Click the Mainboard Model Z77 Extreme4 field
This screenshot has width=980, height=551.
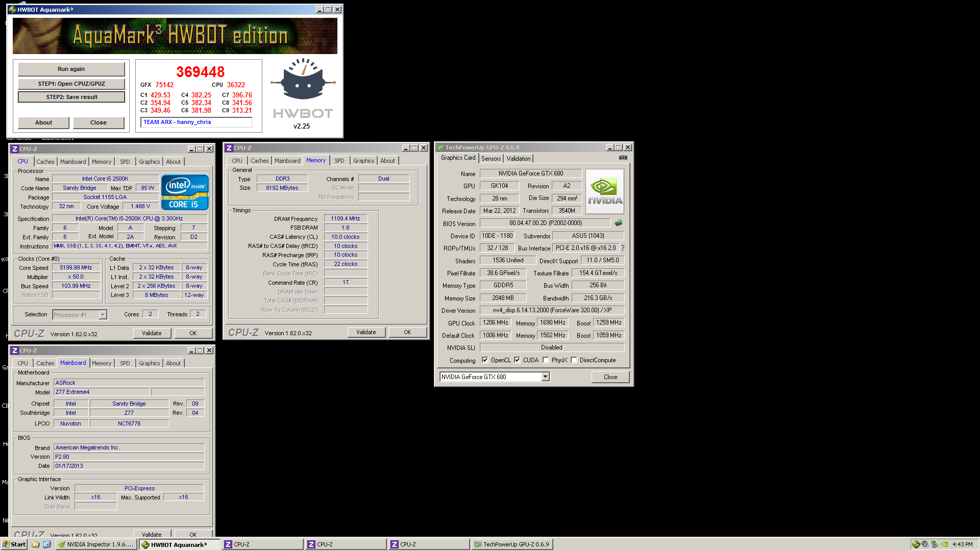(x=102, y=392)
